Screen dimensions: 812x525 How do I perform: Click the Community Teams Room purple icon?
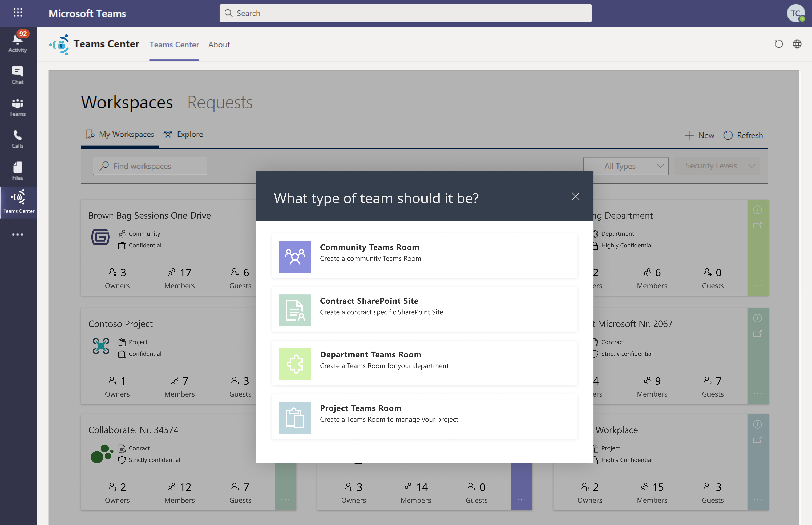(x=295, y=257)
